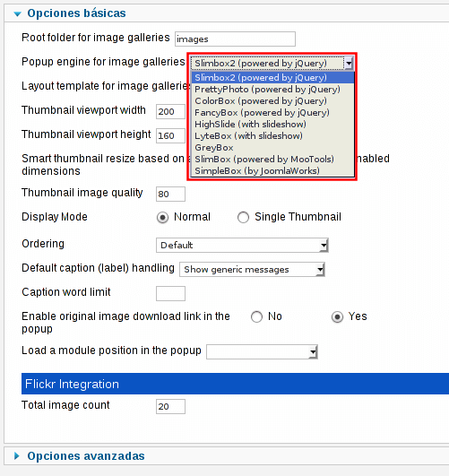449x476 pixels.
Task: Click the Popup engine dropdown arrow
Action: pyautogui.click(x=349, y=64)
